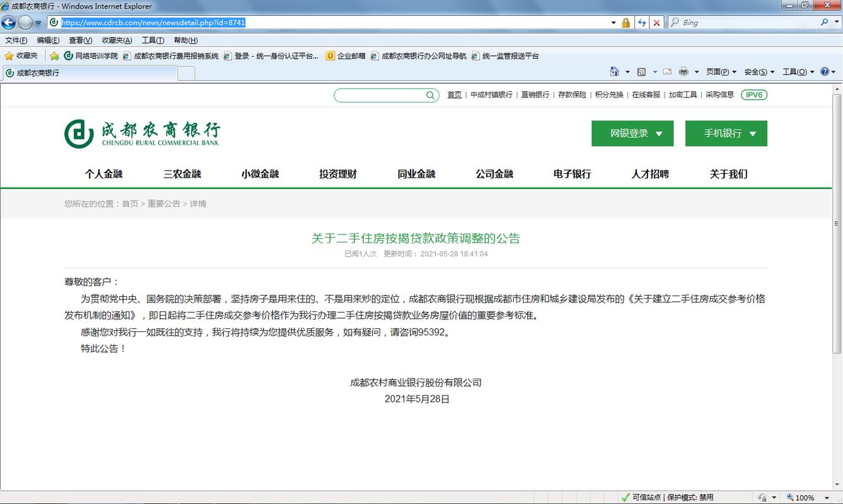Open the RSS feeds icon
Screen dimensions: 843x504
(x=642, y=71)
